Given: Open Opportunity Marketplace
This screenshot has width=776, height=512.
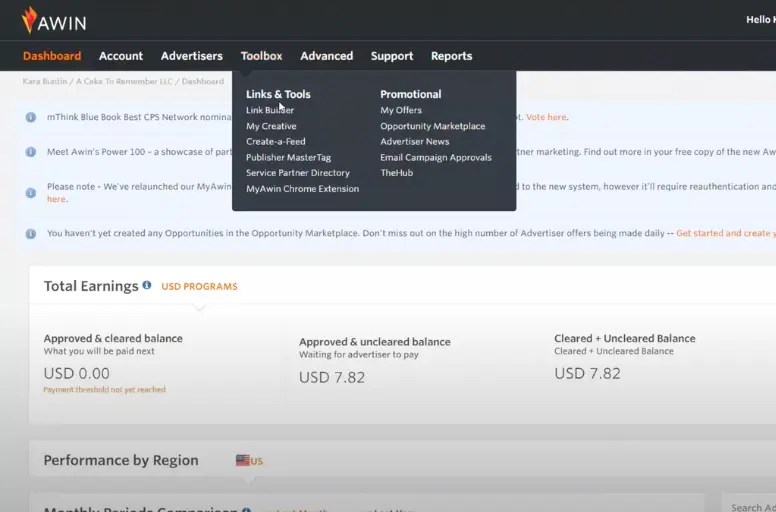Looking at the screenshot, I should pos(433,126).
